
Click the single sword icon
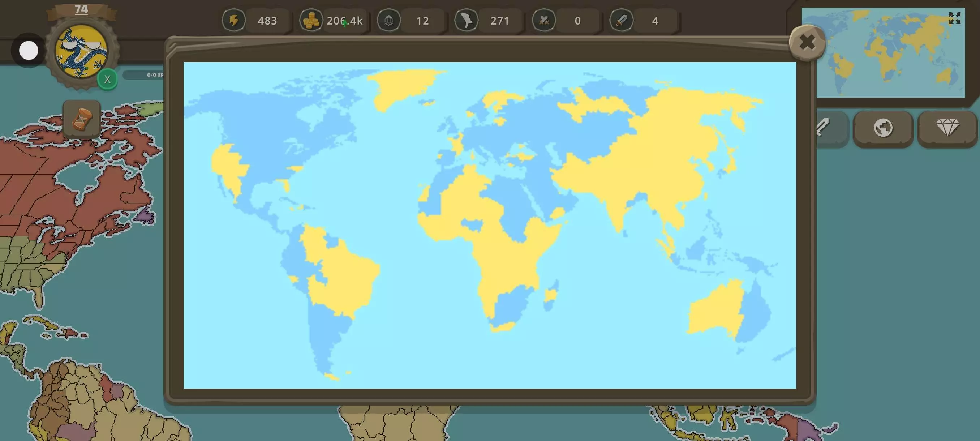[x=622, y=20]
